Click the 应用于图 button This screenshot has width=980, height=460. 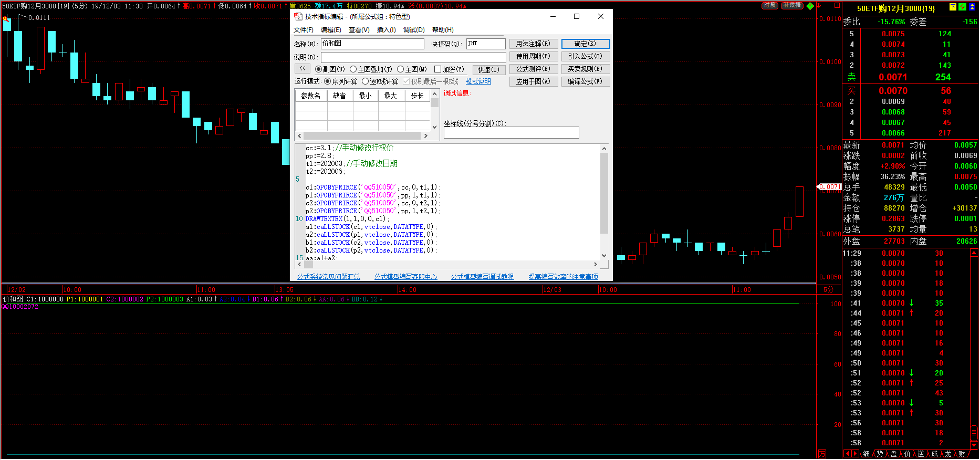pos(534,81)
